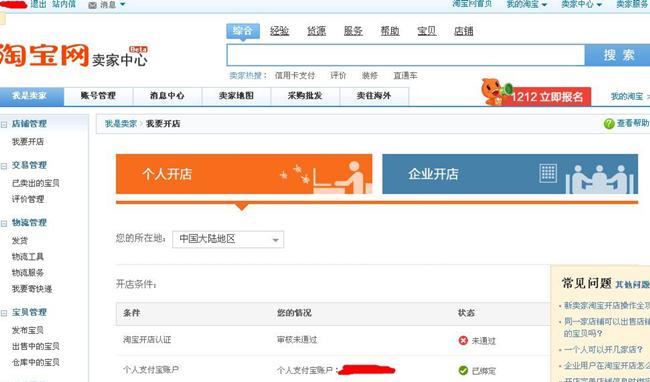Expand the 卖家中心 top menu
This screenshot has height=382, width=650.
click(x=581, y=5)
